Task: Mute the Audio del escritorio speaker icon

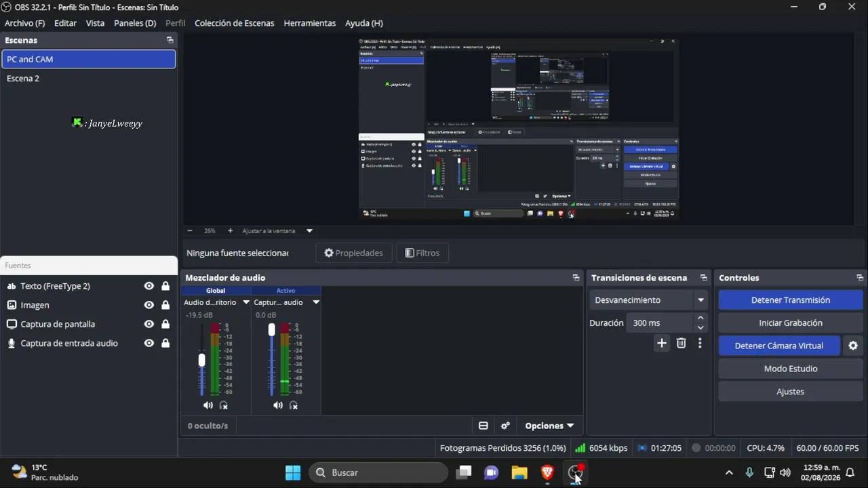Action: click(x=208, y=405)
